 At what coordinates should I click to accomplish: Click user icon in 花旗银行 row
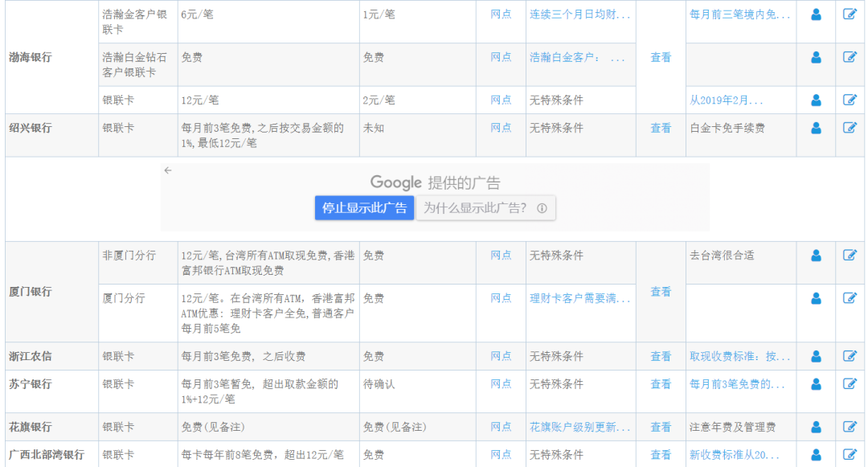coord(816,427)
